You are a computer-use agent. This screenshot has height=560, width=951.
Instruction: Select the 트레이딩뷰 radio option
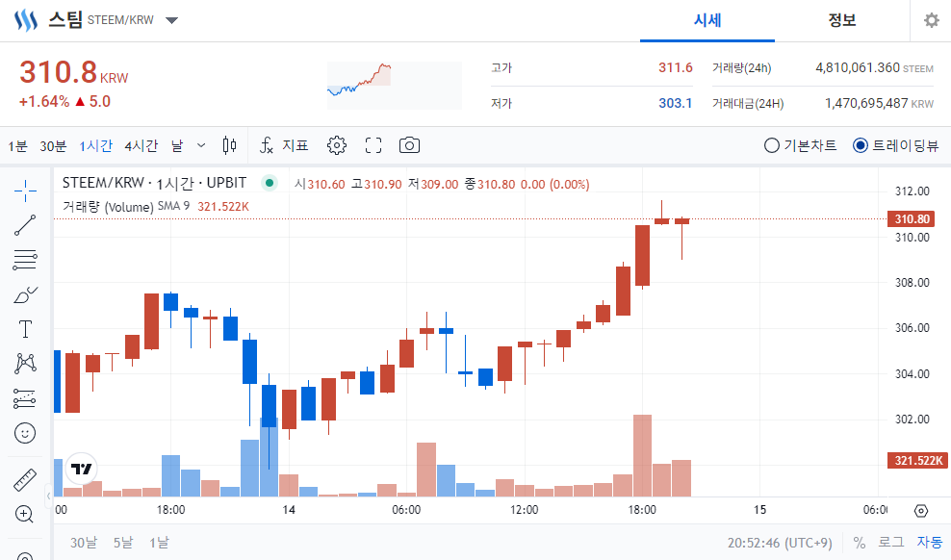coord(895,145)
